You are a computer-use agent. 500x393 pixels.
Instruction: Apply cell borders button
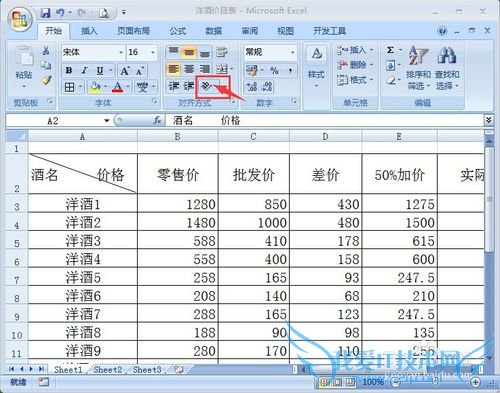69,87
